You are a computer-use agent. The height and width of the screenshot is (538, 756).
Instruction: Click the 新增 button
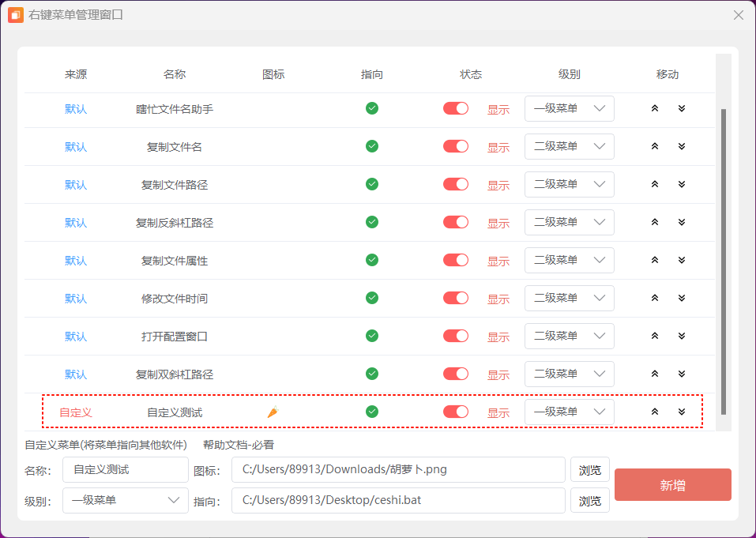(x=672, y=485)
